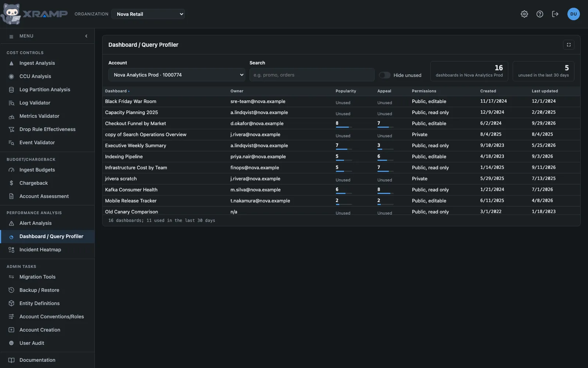Viewport: 588px width, 368px height.
Task: Click the Documentation book icon
Action: pos(11,360)
